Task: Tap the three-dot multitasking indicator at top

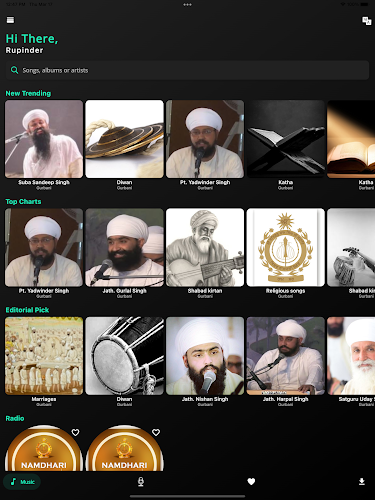Action: 187,5
